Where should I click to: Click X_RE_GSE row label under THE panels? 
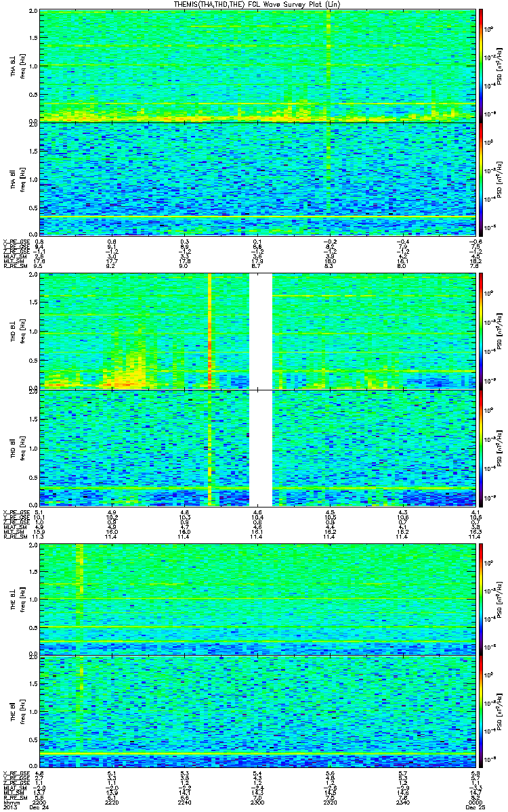coord(16,773)
